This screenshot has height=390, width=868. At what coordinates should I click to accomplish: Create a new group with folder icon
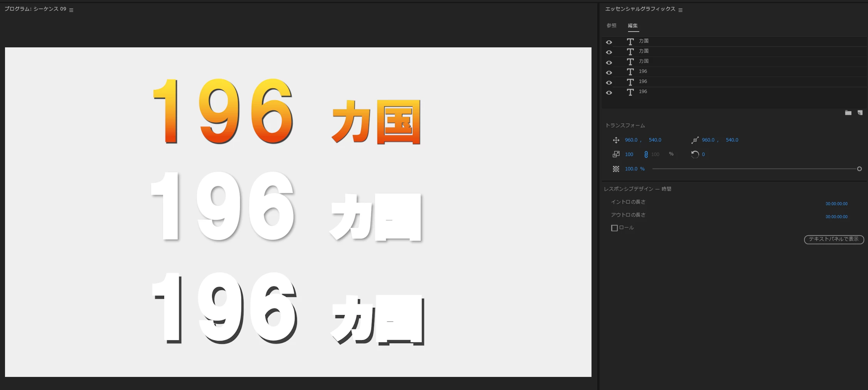point(848,113)
